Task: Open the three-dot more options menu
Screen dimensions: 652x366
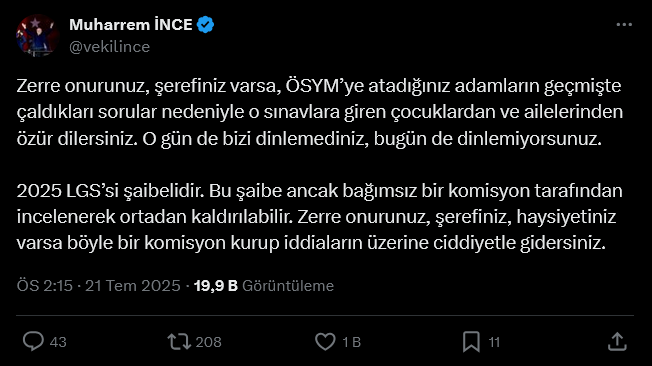Action: tap(624, 25)
